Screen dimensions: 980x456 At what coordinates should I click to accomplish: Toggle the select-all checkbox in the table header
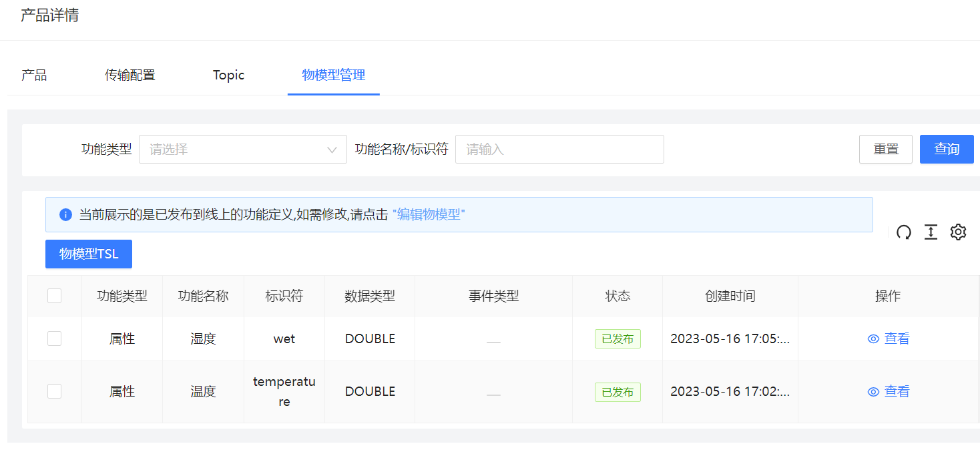(55, 296)
